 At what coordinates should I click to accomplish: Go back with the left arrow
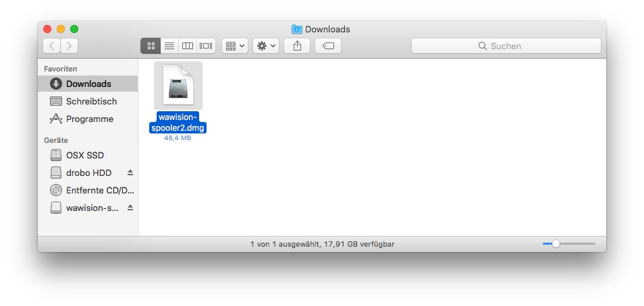(52, 46)
